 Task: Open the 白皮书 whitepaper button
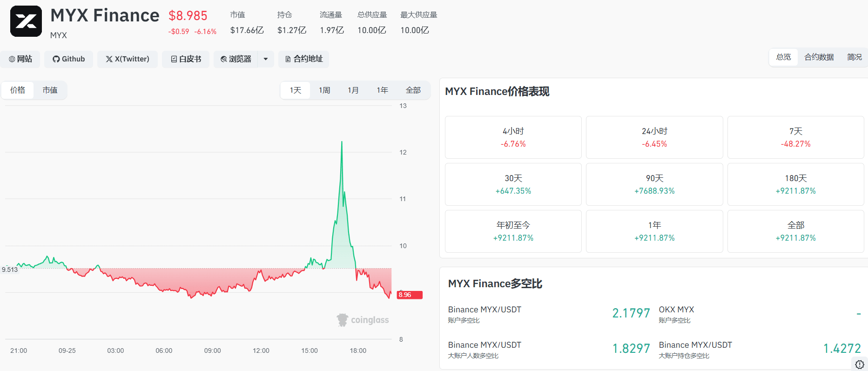(186, 59)
